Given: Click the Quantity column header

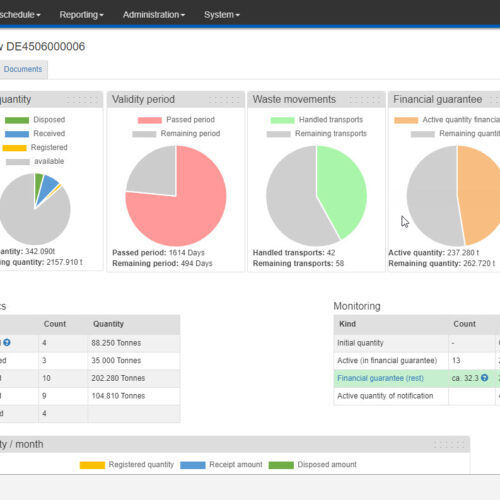Looking at the screenshot, I should (x=108, y=324).
